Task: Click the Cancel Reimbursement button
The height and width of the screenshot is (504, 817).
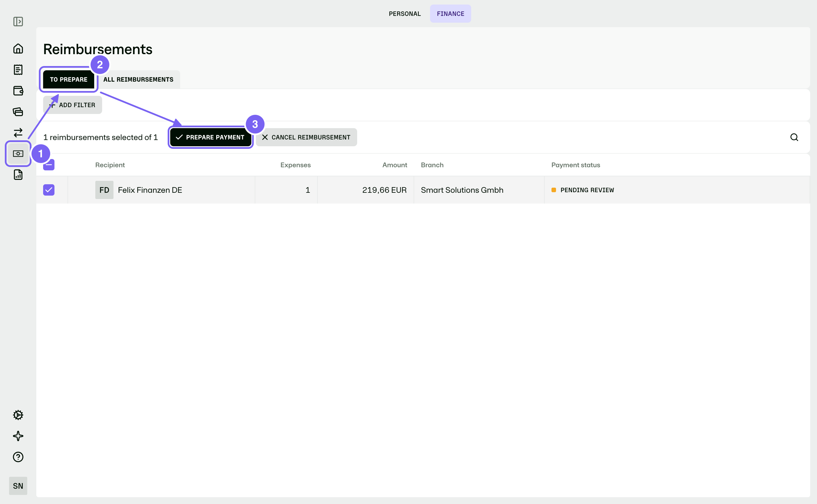Action: pyautogui.click(x=306, y=137)
